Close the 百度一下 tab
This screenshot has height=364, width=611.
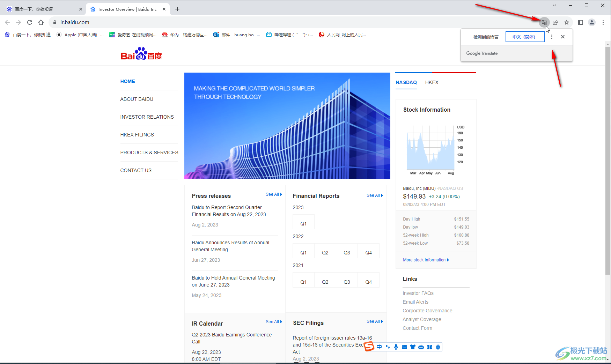[81, 9]
